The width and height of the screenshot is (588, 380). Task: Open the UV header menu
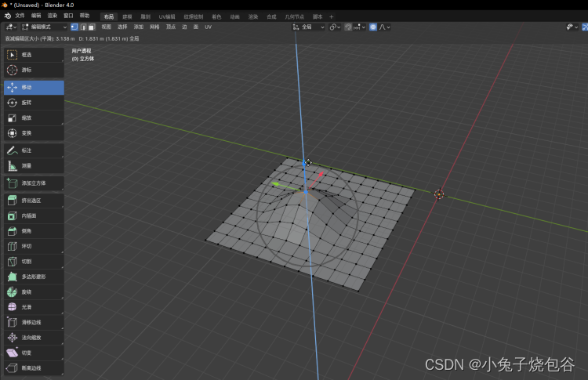208,27
